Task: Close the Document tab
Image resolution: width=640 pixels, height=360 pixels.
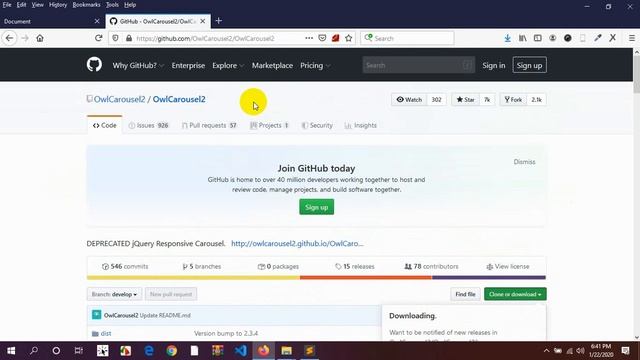Action: (x=97, y=21)
